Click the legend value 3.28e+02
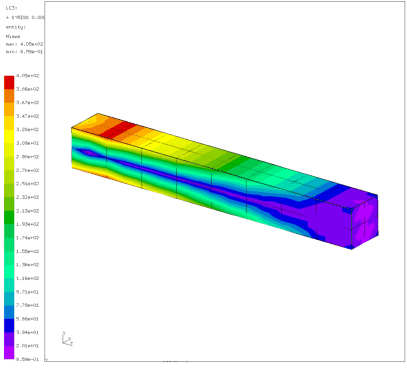 pyautogui.click(x=28, y=129)
